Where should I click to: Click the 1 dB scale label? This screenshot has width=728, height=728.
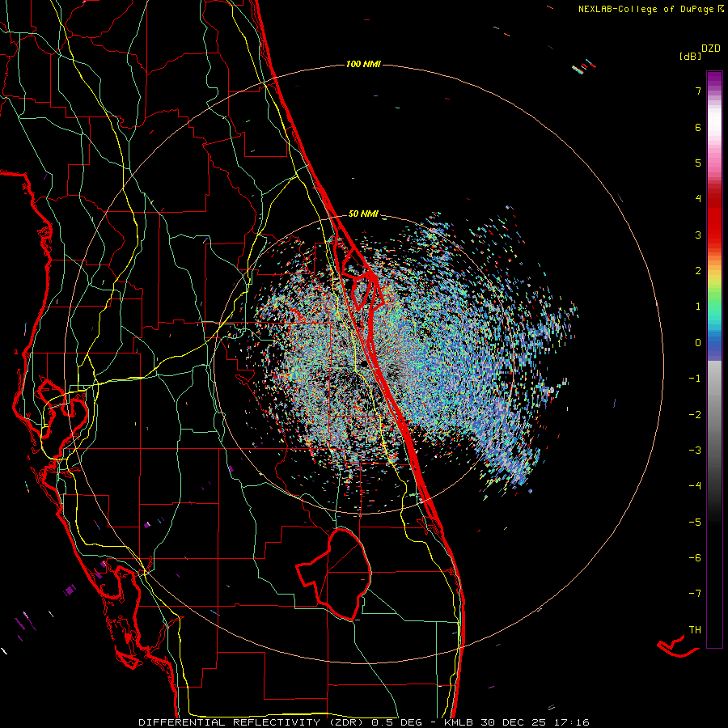click(698, 307)
